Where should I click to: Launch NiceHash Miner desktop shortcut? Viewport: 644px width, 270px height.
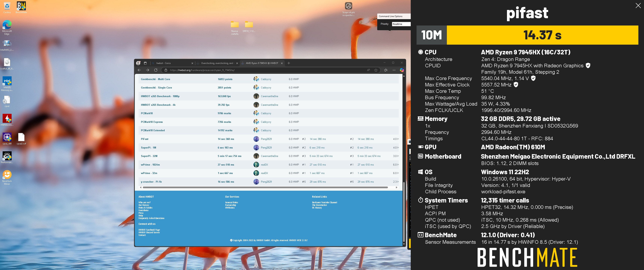7,178
